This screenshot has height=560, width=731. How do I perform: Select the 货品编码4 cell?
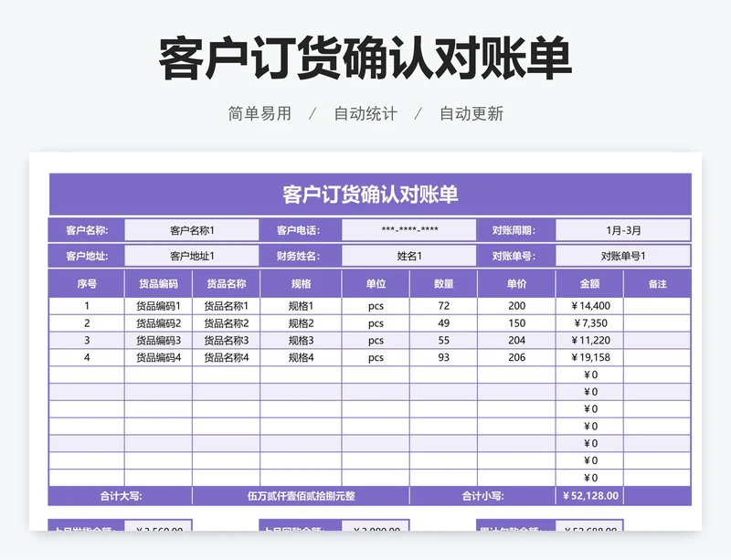tap(158, 357)
